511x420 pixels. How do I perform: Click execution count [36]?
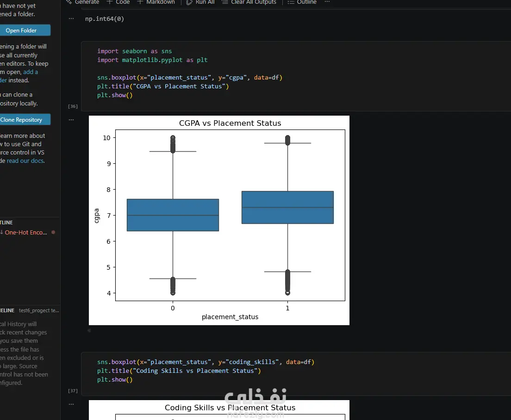pyautogui.click(x=73, y=106)
